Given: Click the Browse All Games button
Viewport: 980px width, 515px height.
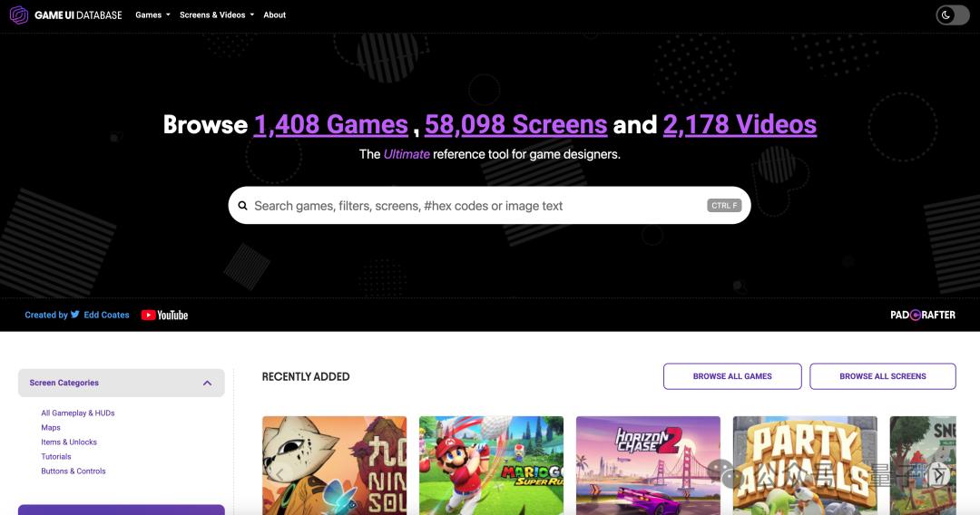Looking at the screenshot, I should tap(732, 376).
